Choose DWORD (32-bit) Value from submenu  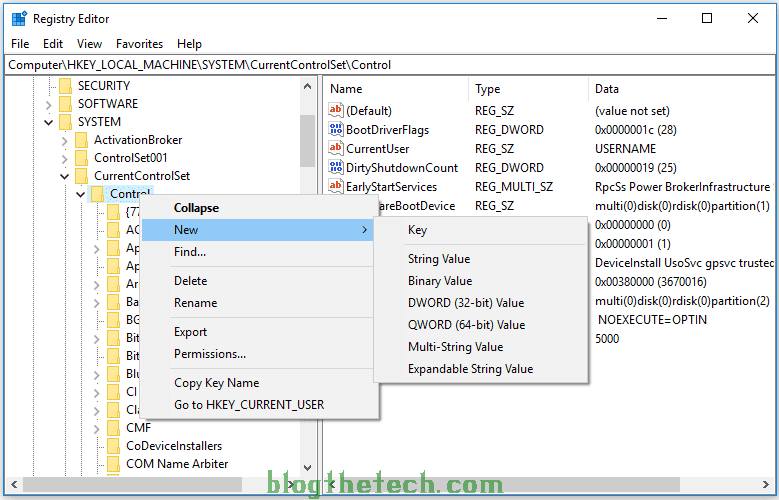(465, 303)
